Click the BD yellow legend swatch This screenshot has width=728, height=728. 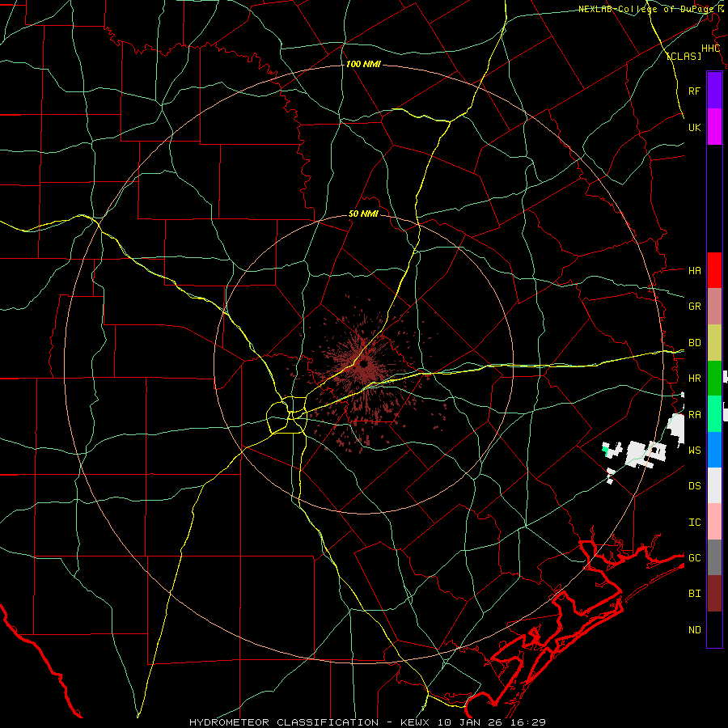(714, 342)
